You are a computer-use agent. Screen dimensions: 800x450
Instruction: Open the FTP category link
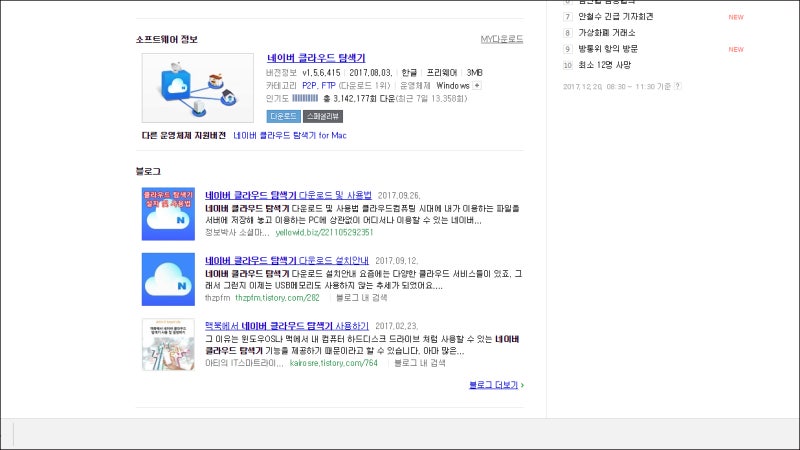pos(329,86)
